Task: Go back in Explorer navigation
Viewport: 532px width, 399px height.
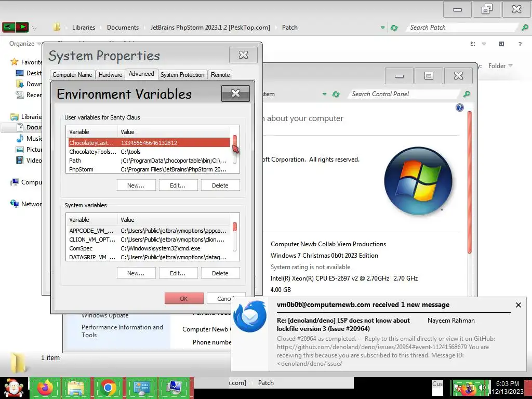Action: coord(8,27)
